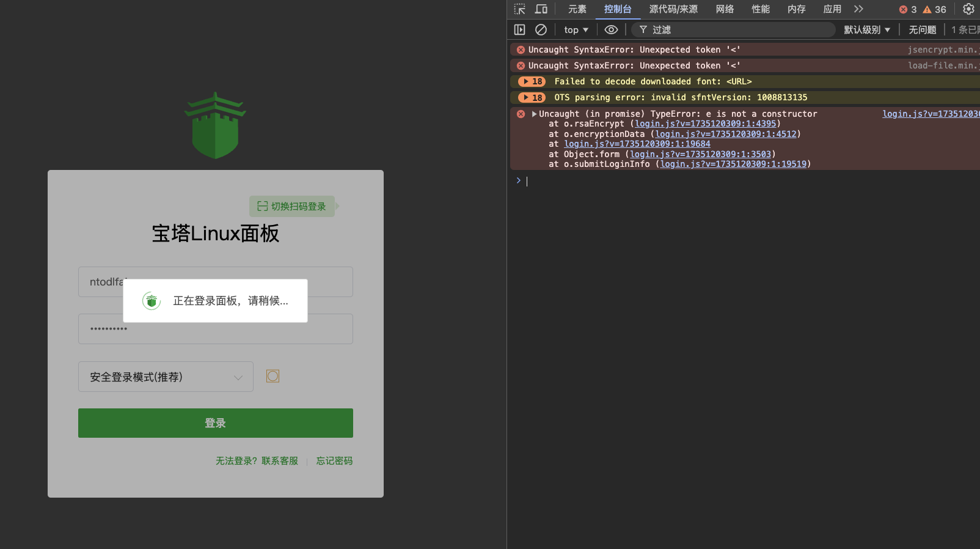Click 切换扫码登录 button
Viewport: 980px width, 549px height.
tap(291, 206)
